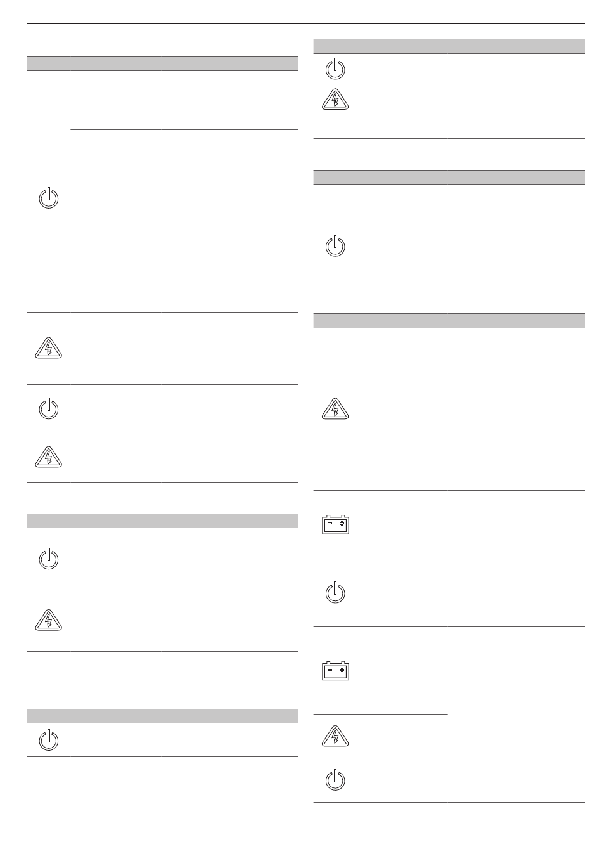
Task: Click the last power icon in the right column
Action: 335,781
